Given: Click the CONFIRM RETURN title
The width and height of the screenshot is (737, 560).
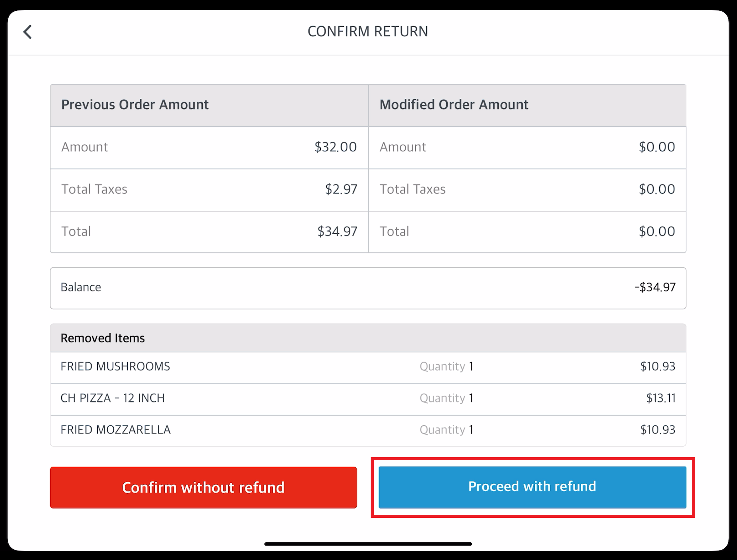Looking at the screenshot, I should (x=368, y=31).
